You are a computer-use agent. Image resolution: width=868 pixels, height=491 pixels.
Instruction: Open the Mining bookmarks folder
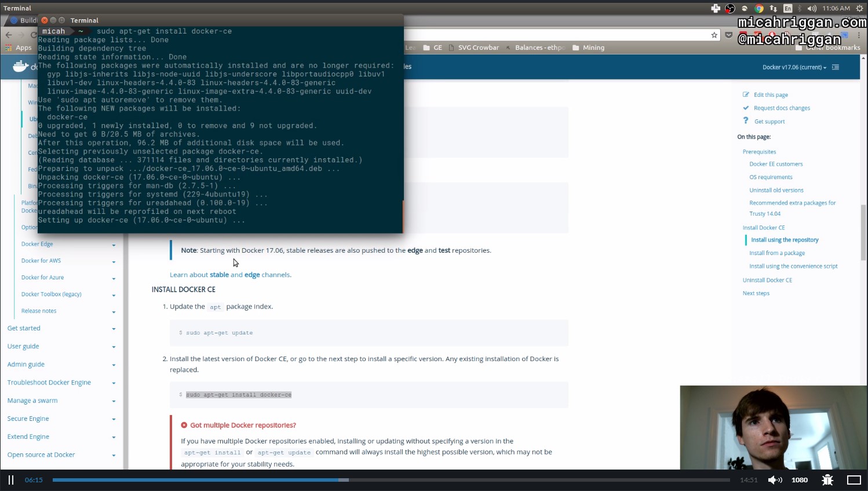[588, 48]
